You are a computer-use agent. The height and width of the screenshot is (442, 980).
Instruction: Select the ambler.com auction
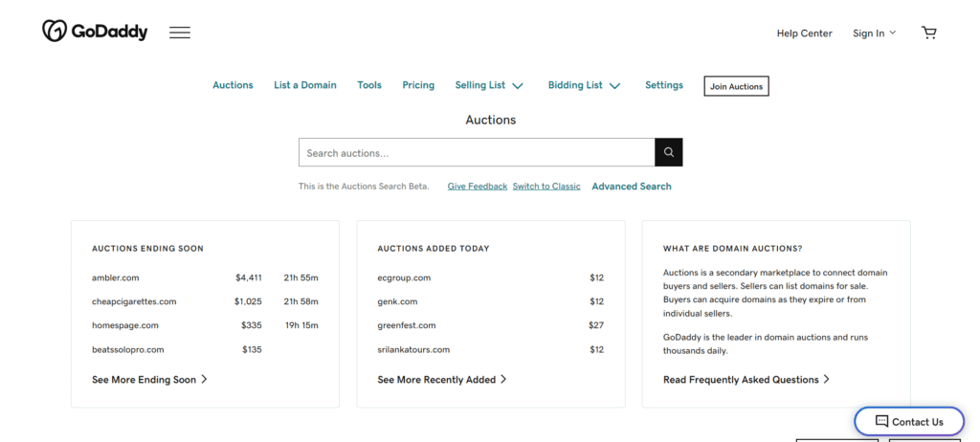[116, 277]
